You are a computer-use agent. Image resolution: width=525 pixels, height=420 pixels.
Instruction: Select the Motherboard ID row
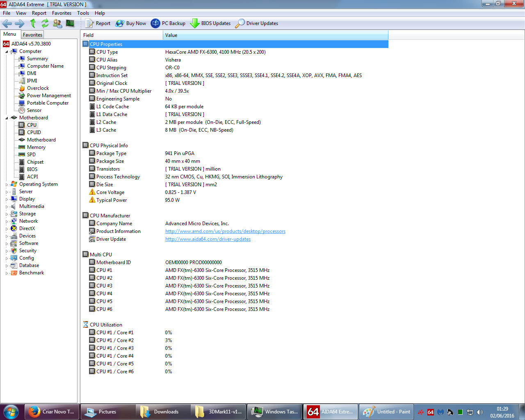pyautogui.click(x=235, y=262)
